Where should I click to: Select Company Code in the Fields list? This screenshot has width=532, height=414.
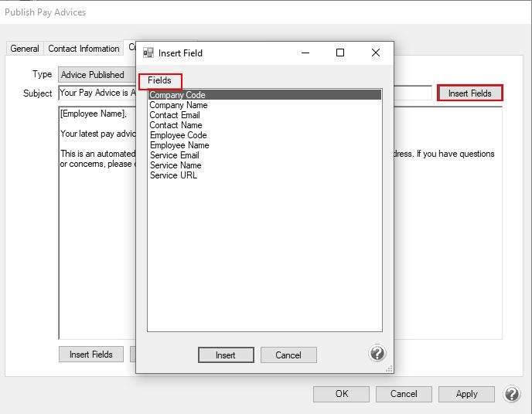pyautogui.click(x=177, y=95)
